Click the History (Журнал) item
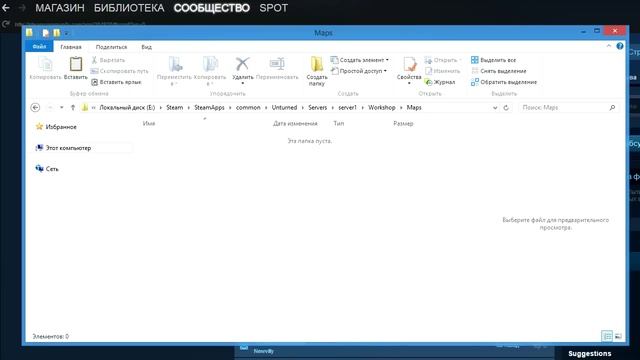Viewport: 640px width, 360px height. click(440, 82)
